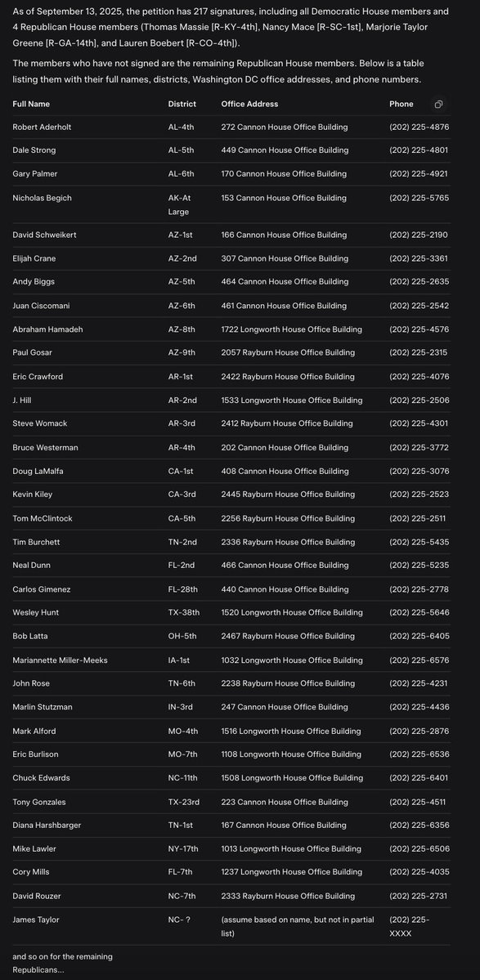Image resolution: width=480 pixels, height=980 pixels.
Task: Click Mariannette Miller-Meeks name cell
Action: (x=60, y=660)
